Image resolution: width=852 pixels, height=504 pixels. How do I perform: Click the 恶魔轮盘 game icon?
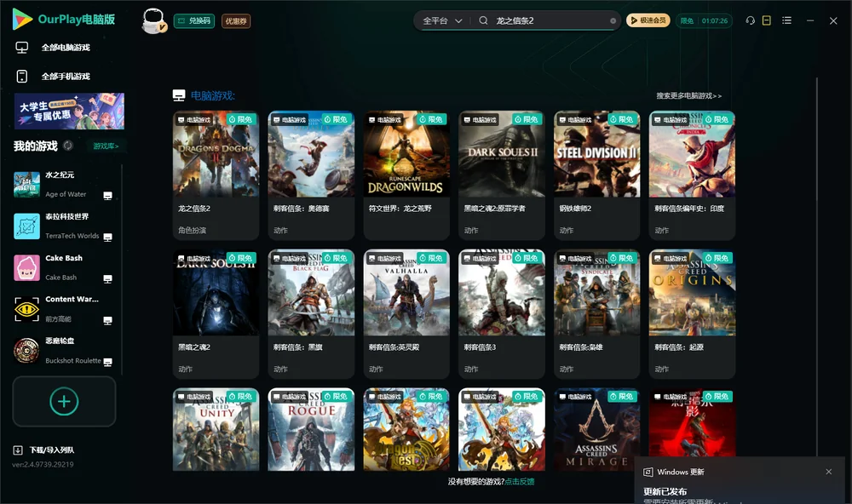tap(26, 351)
